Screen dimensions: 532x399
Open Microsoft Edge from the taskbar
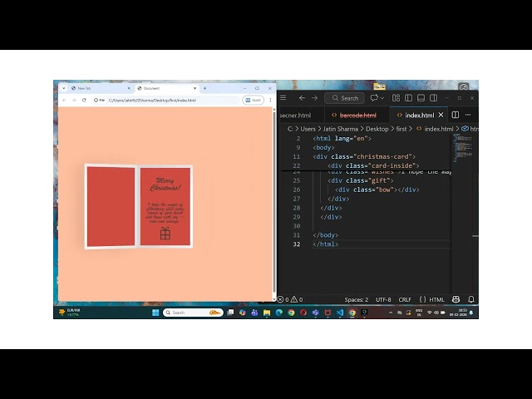[279, 313]
